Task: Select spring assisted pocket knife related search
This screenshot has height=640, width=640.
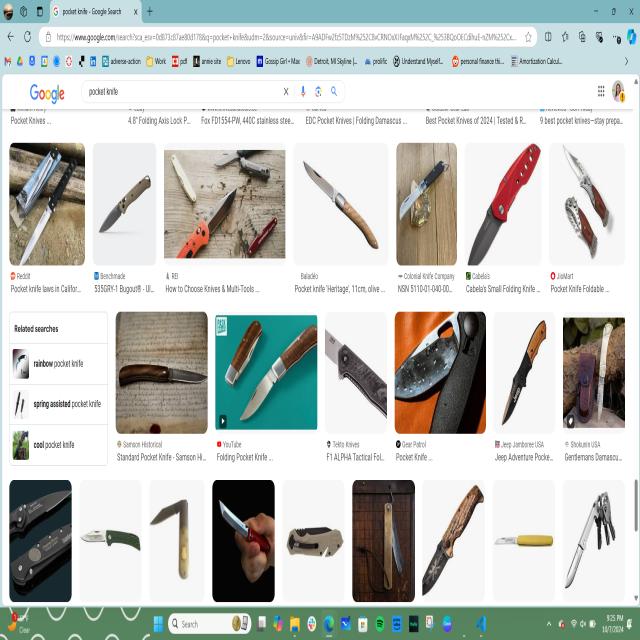Action: pos(58,404)
